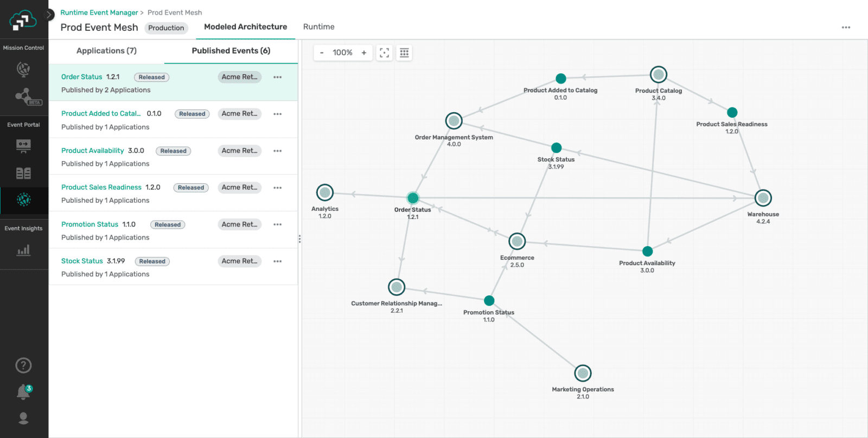The height and width of the screenshot is (438, 868).
Task: Click the fit-to-screen graph icon
Action: coord(384,53)
